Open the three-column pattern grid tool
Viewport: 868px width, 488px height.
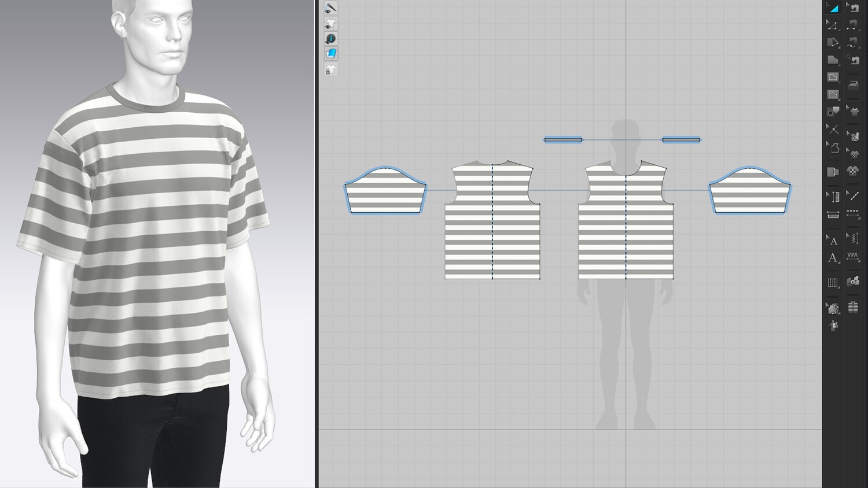[833, 283]
